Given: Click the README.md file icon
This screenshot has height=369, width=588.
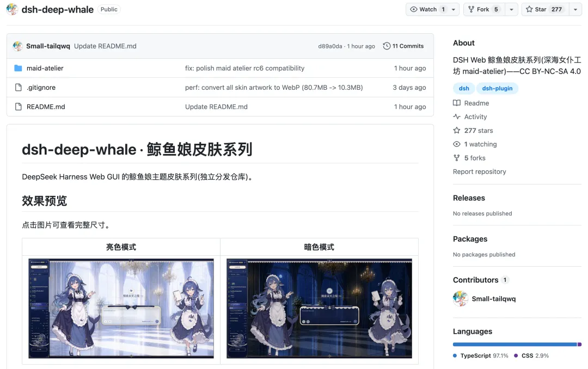Looking at the screenshot, I should 18,107.
